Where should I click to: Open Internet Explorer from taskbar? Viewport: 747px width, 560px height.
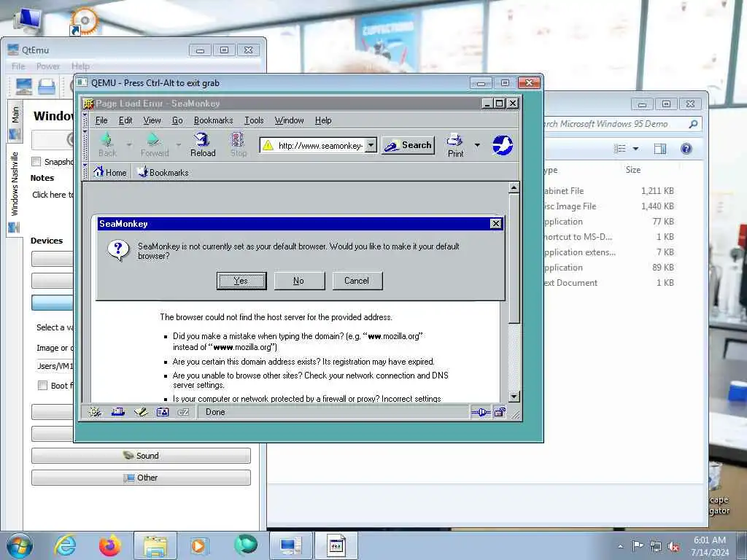65,545
